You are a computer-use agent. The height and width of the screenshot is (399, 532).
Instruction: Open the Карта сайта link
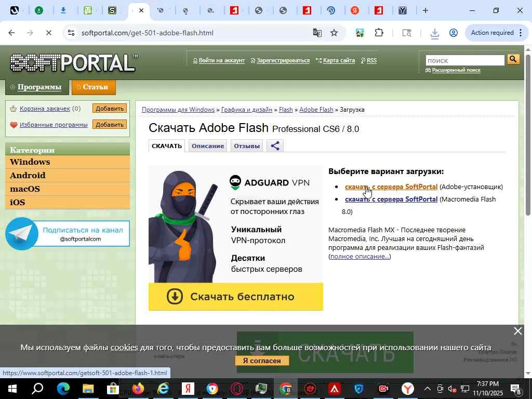coord(339,60)
